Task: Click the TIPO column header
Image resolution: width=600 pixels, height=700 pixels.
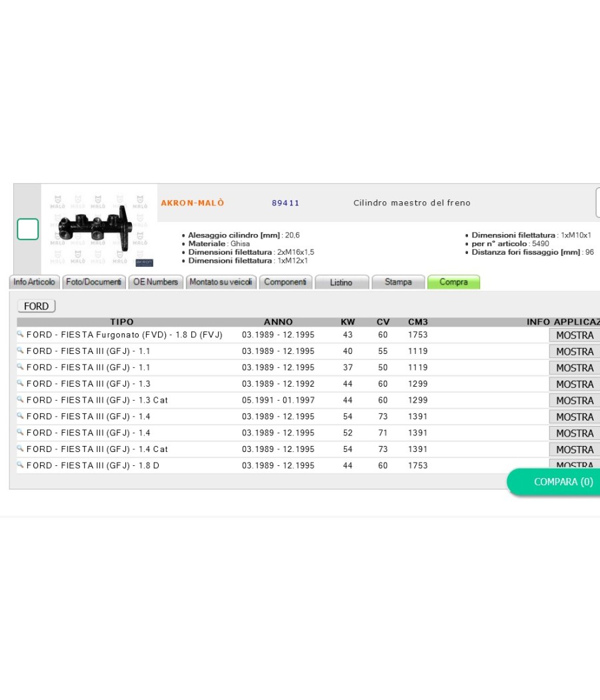Action: [122, 322]
